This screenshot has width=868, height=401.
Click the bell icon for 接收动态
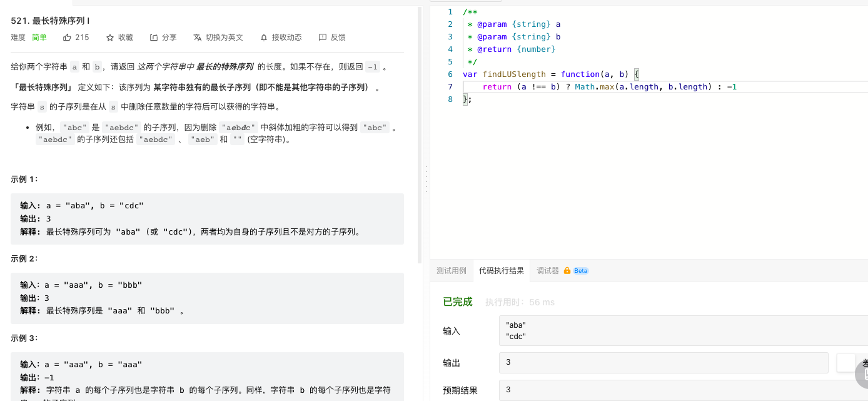coord(264,38)
